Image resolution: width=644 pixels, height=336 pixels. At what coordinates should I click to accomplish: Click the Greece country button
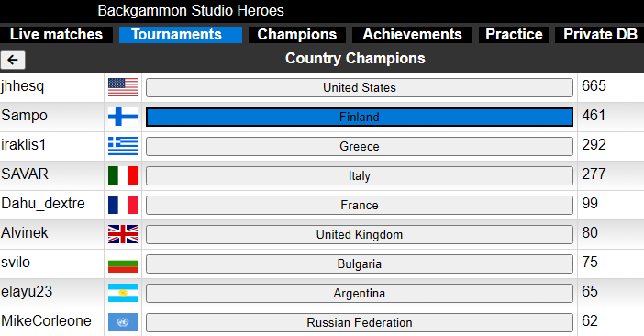click(360, 146)
